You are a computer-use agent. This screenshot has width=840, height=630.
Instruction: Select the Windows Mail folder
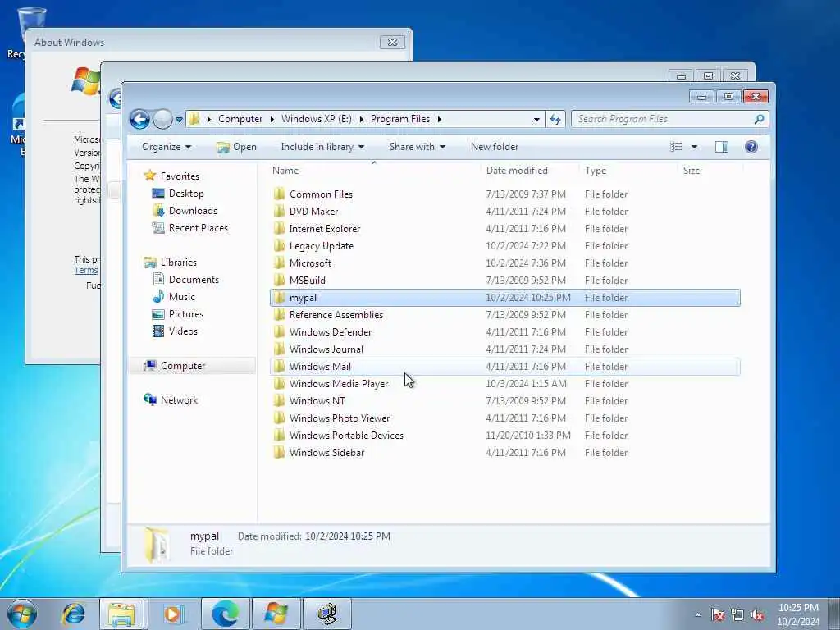click(504, 367)
